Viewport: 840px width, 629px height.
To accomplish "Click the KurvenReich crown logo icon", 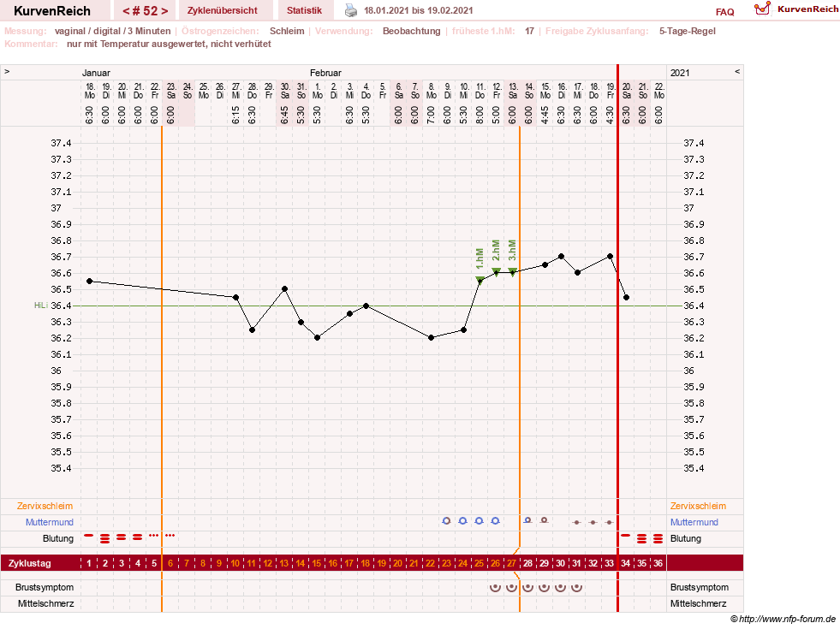I will click(762, 9).
